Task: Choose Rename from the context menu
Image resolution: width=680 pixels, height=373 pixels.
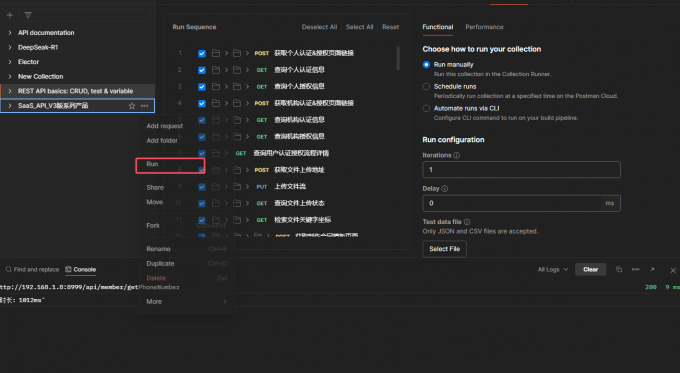Action: [158, 249]
